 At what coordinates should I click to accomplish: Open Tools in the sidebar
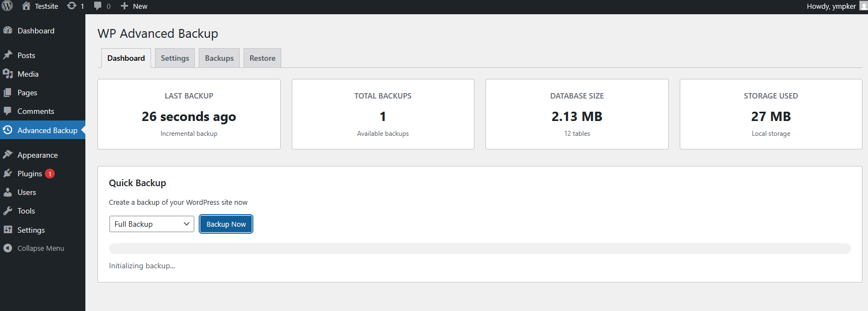point(26,211)
